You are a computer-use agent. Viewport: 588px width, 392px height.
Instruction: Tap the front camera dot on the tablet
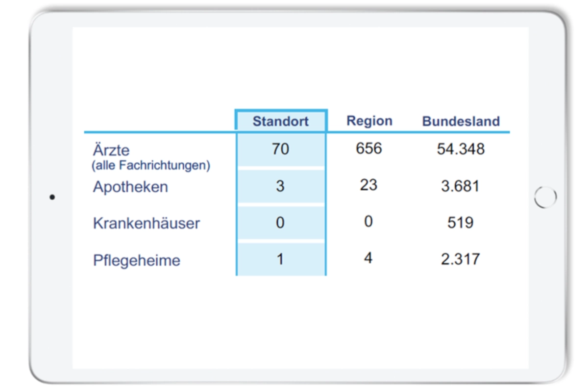click(52, 198)
